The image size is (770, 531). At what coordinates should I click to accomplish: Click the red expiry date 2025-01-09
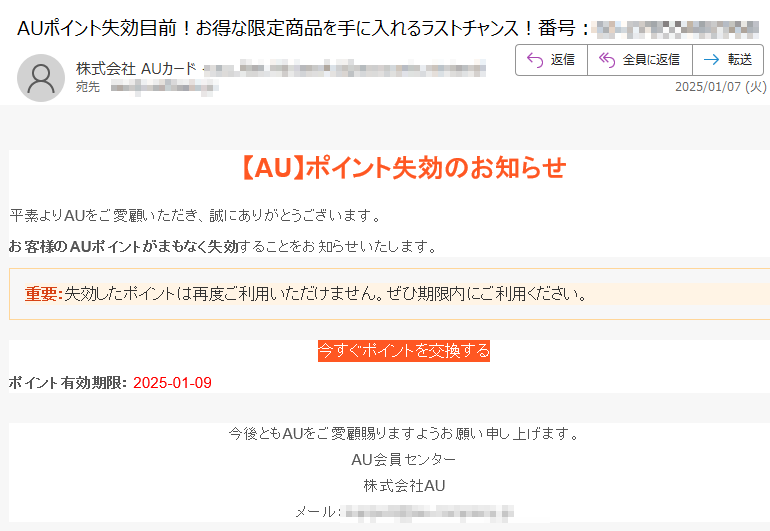point(172,383)
